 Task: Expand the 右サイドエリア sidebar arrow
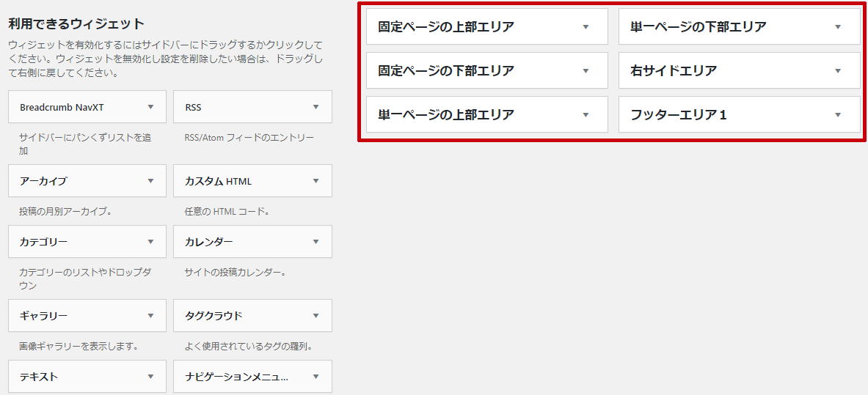coord(838,71)
